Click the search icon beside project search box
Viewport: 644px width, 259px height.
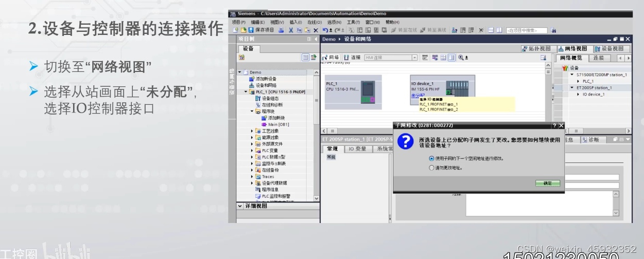[x=553, y=30]
